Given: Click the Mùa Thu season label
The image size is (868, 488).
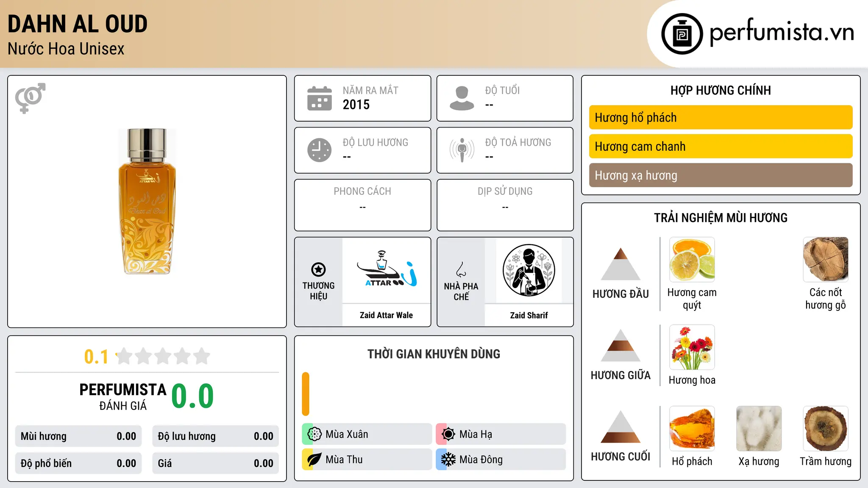Looking at the screenshot, I should pos(344,460).
